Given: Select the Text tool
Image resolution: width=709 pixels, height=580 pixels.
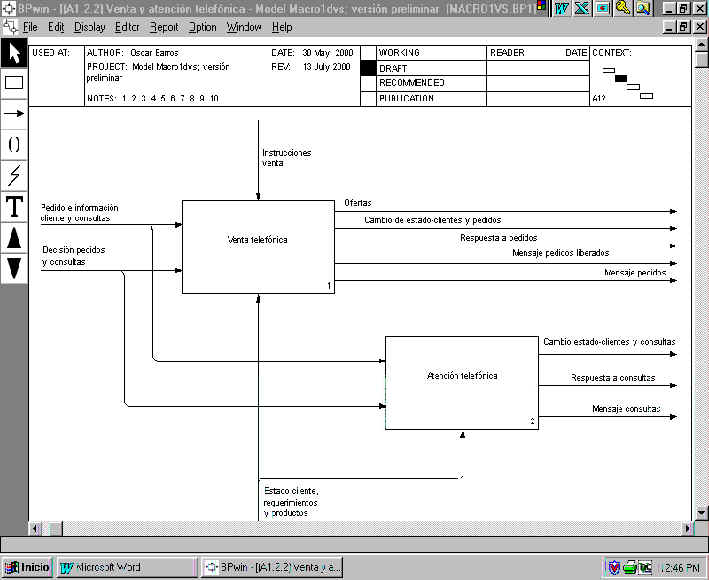Looking at the screenshot, I should point(14,207).
